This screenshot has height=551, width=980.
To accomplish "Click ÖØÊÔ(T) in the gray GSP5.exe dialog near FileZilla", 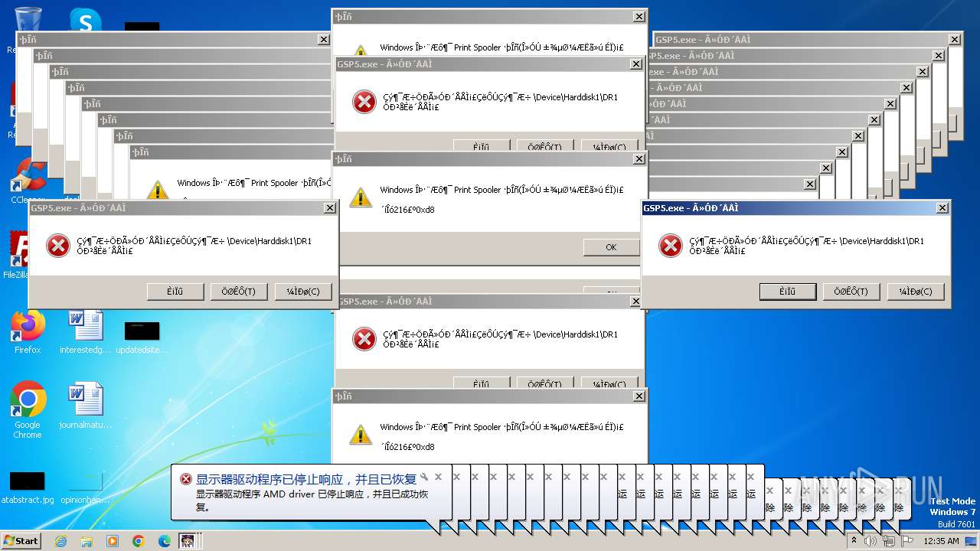I will [x=239, y=292].
